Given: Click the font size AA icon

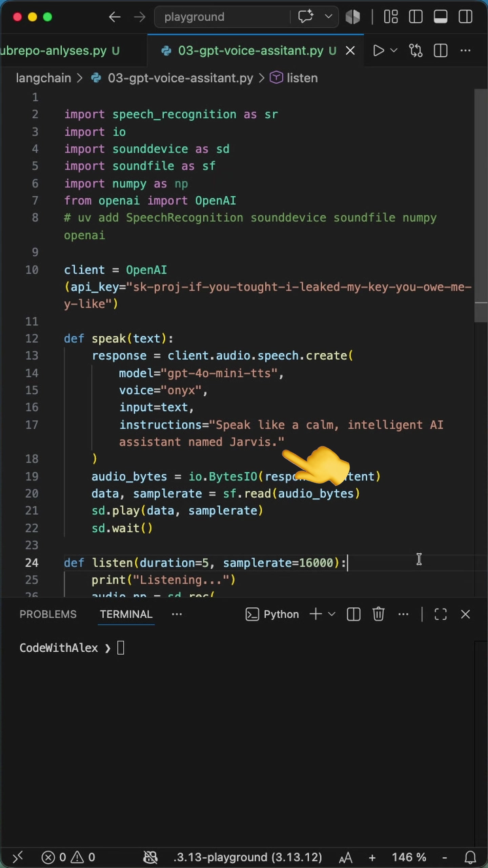Looking at the screenshot, I should pyautogui.click(x=346, y=858).
